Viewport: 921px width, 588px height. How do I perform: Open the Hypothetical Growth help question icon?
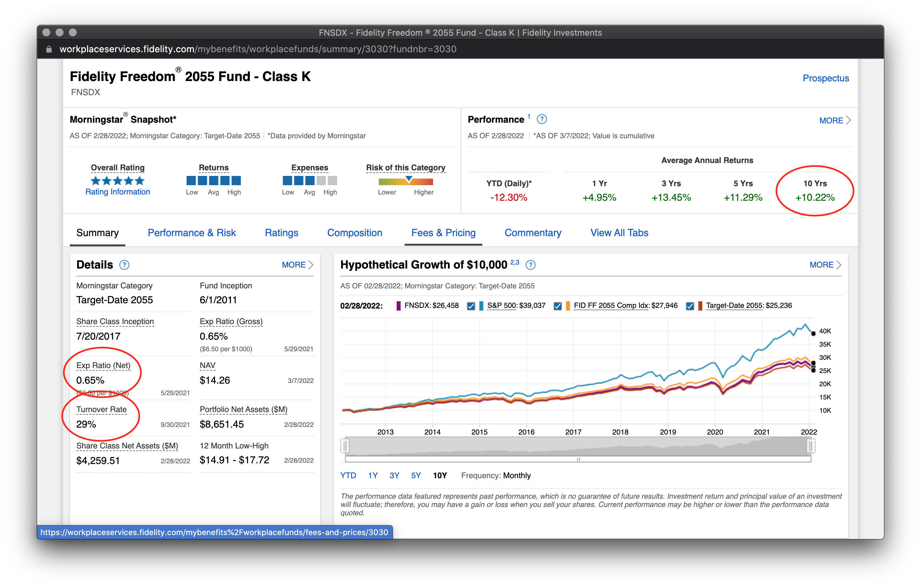click(531, 265)
